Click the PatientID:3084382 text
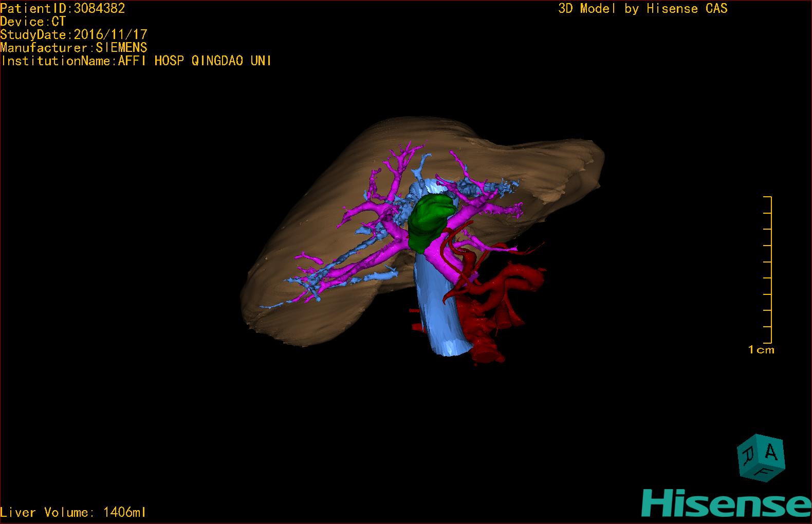Viewport: 812px width, 524px height. click(x=63, y=8)
